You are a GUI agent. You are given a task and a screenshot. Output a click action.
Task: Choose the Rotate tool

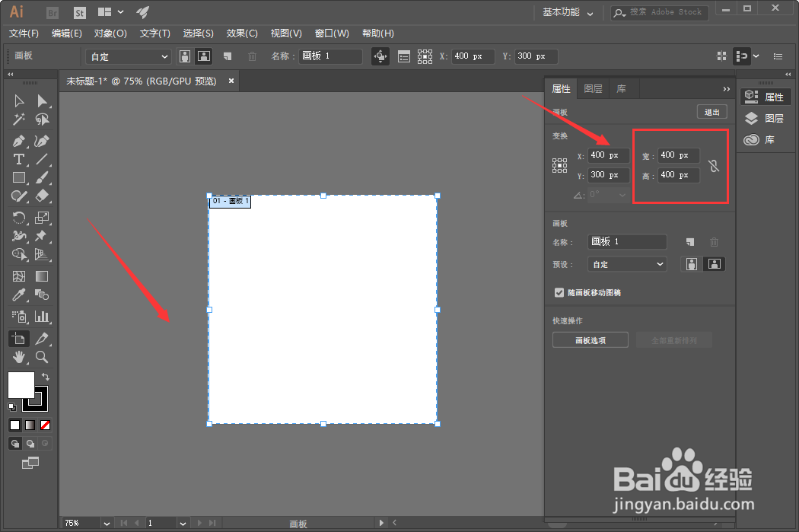pos(19,218)
